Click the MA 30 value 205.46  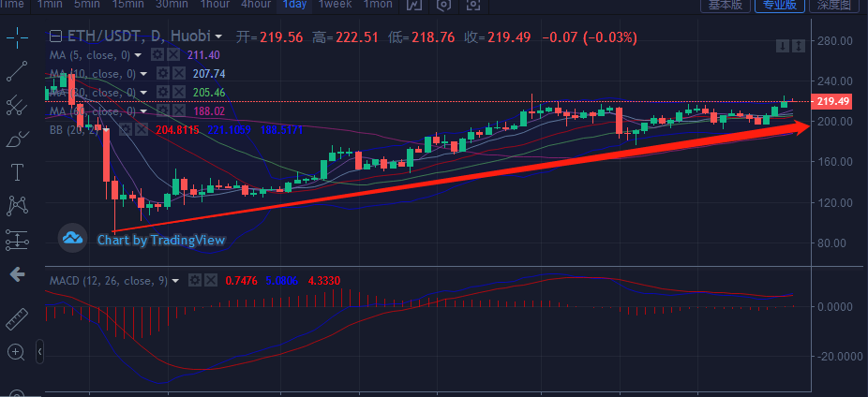point(209,93)
